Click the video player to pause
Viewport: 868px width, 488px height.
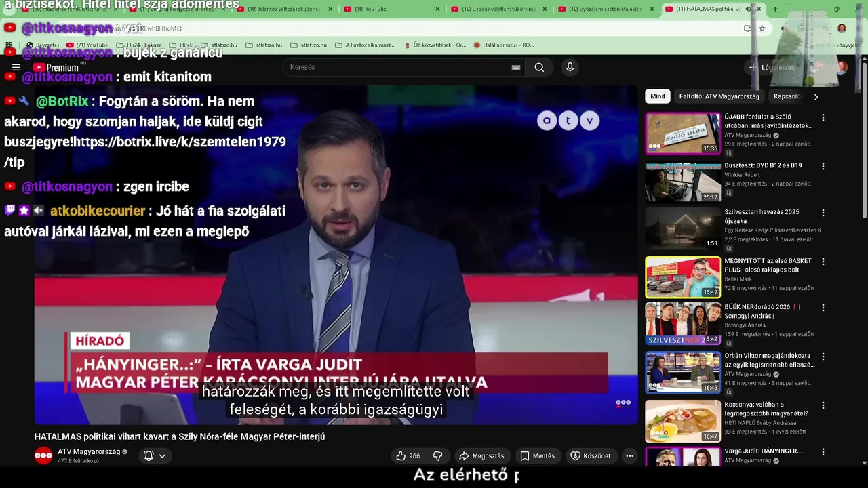[336, 255]
